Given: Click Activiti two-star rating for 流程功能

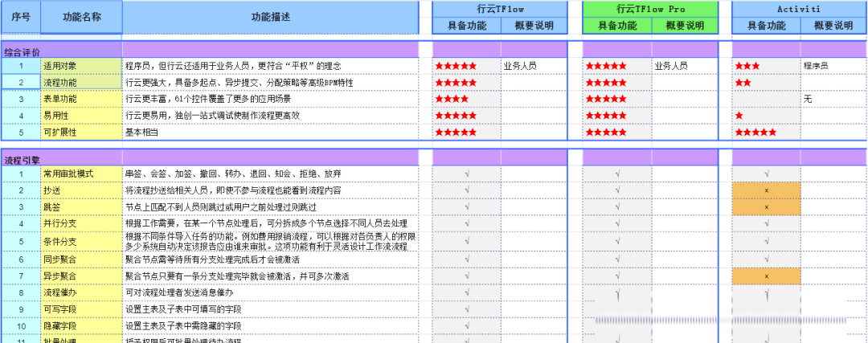Looking at the screenshot, I should [743, 83].
